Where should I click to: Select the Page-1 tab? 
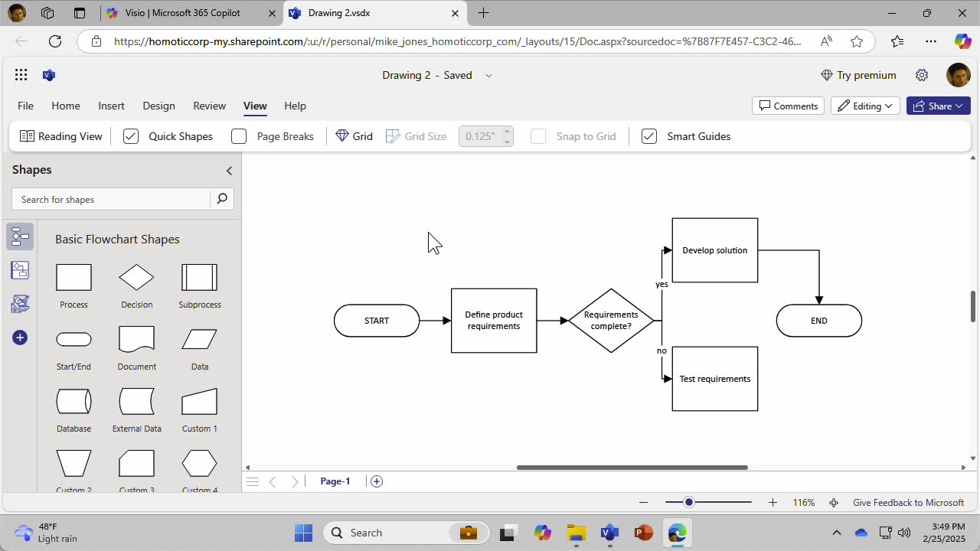[335, 481]
